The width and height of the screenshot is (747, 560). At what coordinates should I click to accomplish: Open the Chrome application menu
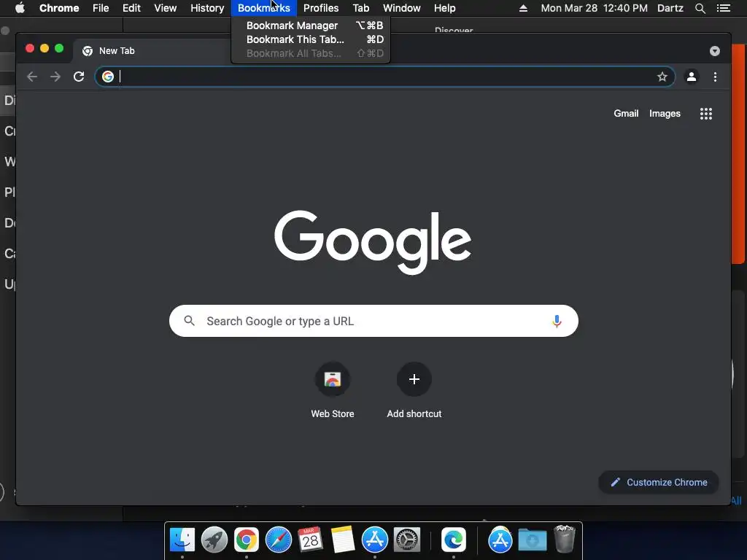point(59,8)
